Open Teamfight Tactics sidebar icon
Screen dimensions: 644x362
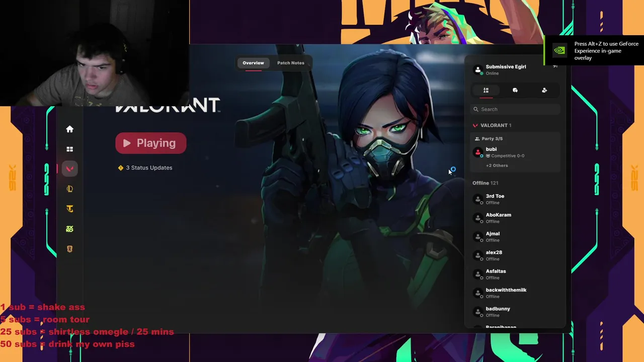[70, 209]
